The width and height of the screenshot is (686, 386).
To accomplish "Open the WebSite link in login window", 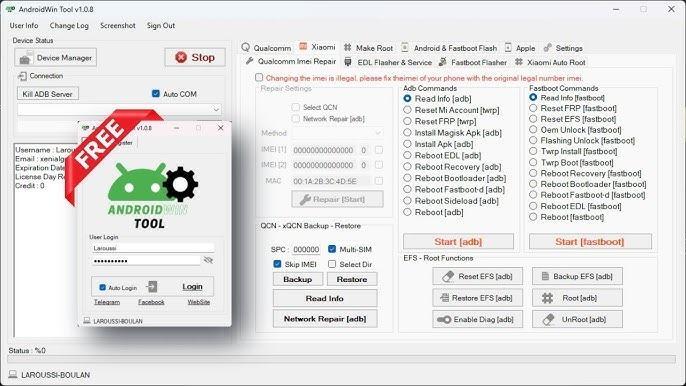I will pyautogui.click(x=199, y=302).
